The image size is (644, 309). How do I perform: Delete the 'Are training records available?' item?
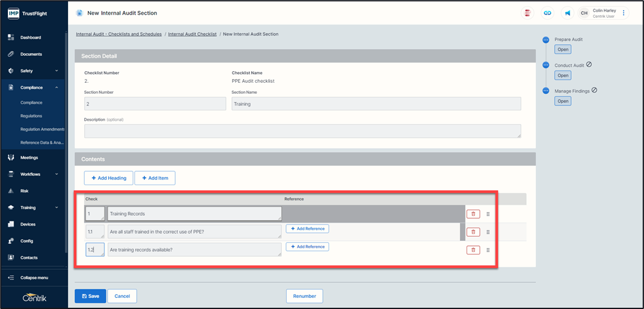(x=473, y=250)
